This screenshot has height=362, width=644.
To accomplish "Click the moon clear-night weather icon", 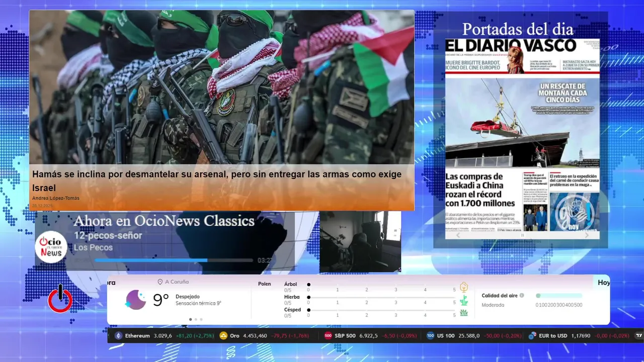I will tap(135, 300).
